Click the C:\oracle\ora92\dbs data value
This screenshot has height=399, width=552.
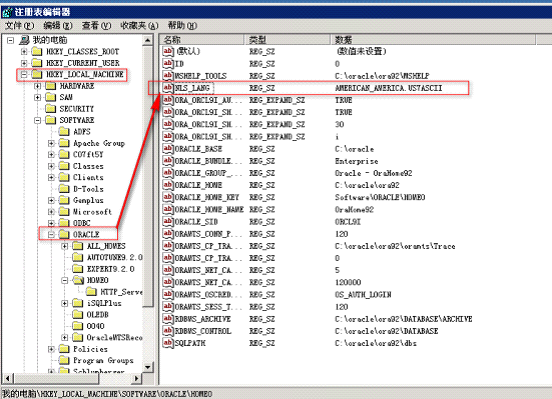(376, 343)
